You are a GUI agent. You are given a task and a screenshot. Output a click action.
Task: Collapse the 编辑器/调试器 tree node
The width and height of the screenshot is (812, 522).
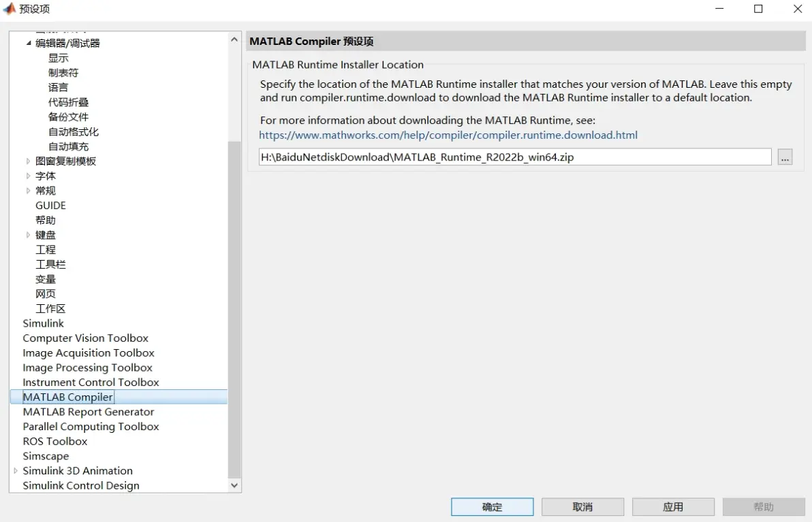coord(29,44)
